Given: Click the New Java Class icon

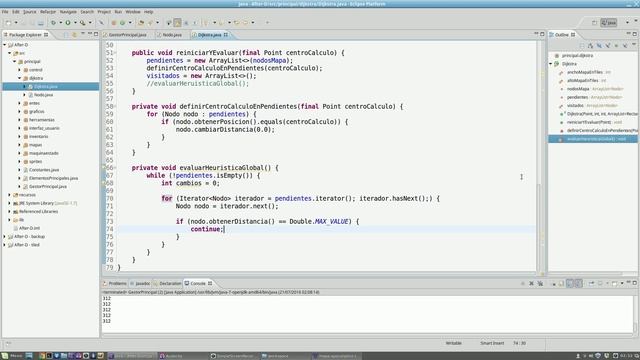Looking at the screenshot, I should click(x=122, y=23).
